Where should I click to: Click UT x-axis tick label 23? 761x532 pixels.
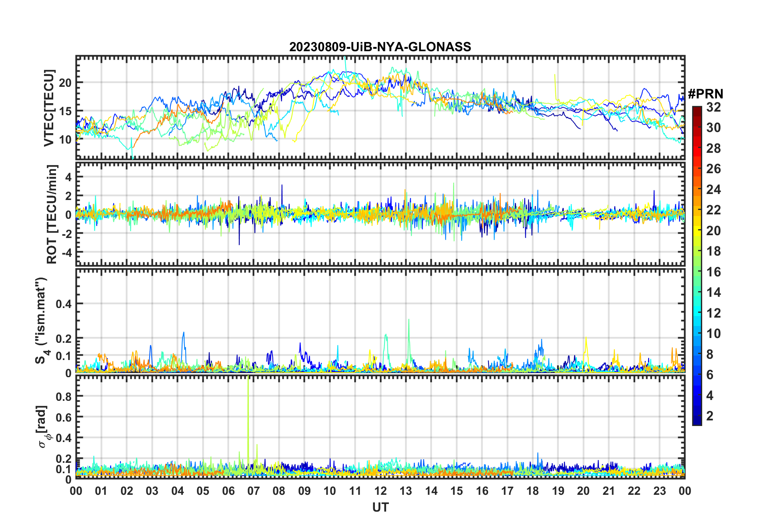659,491
